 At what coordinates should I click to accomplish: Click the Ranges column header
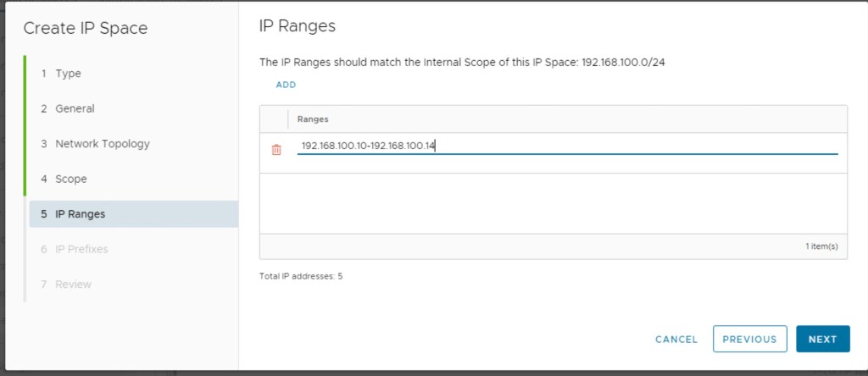pos(313,119)
